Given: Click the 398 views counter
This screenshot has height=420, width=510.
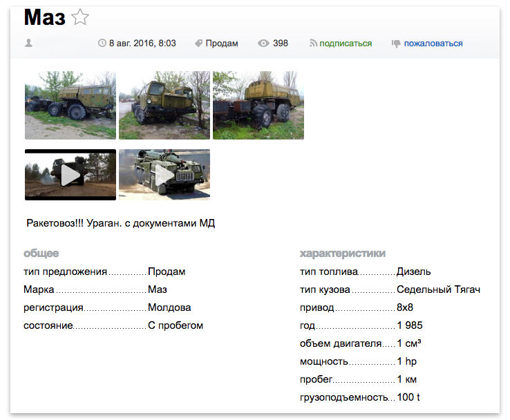Looking at the screenshot, I should (281, 44).
